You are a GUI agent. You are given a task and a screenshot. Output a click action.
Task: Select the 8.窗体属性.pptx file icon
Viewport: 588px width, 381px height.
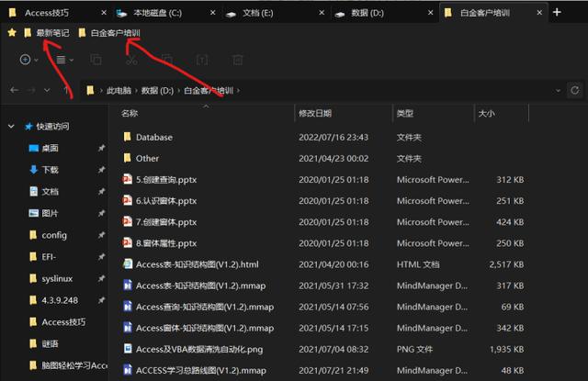[128, 242]
